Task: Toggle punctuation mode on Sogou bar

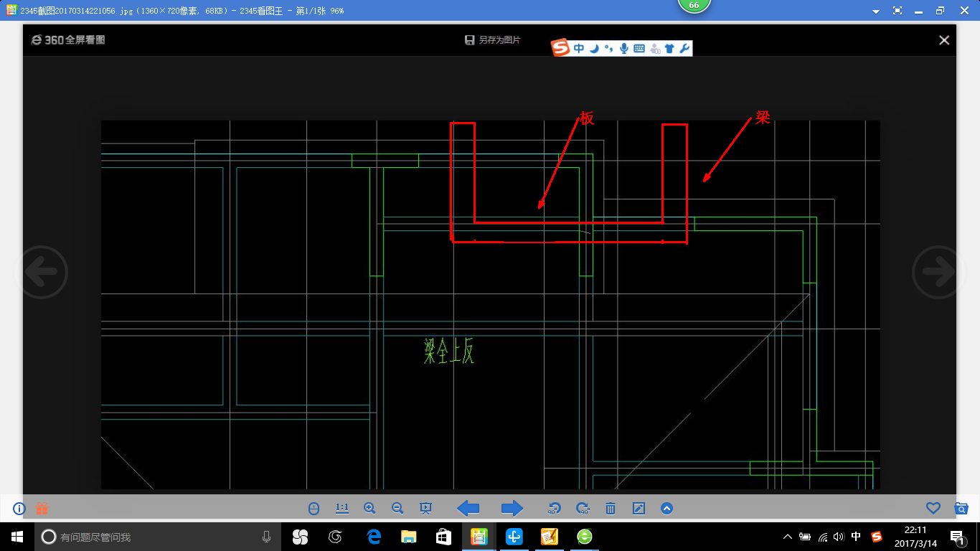Action: pyautogui.click(x=608, y=49)
